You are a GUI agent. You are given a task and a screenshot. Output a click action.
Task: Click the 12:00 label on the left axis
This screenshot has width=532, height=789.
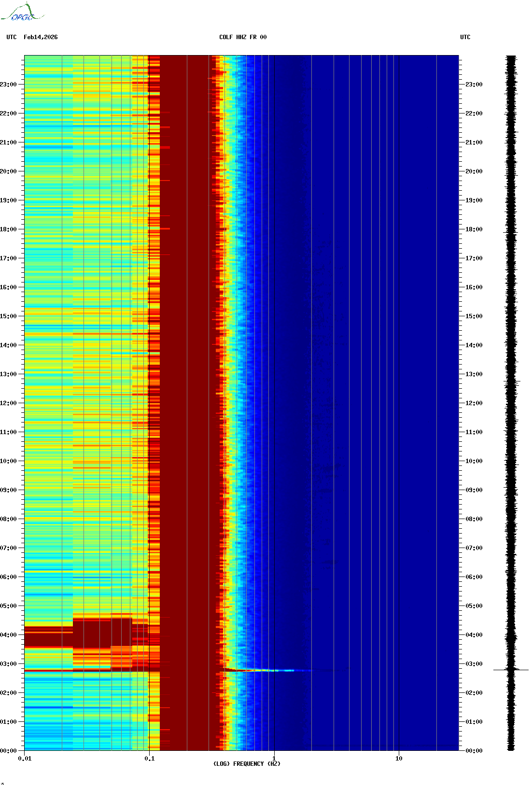coord(8,403)
